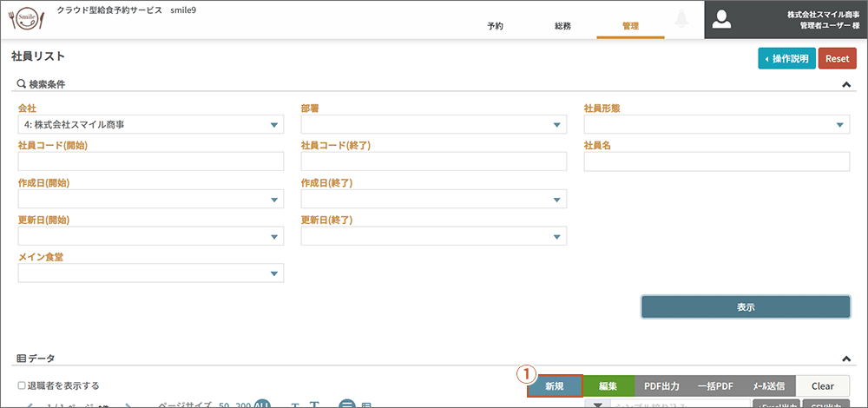Collapse the 検索条件 section chevron
This screenshot has height=408, width=868.
846,85
